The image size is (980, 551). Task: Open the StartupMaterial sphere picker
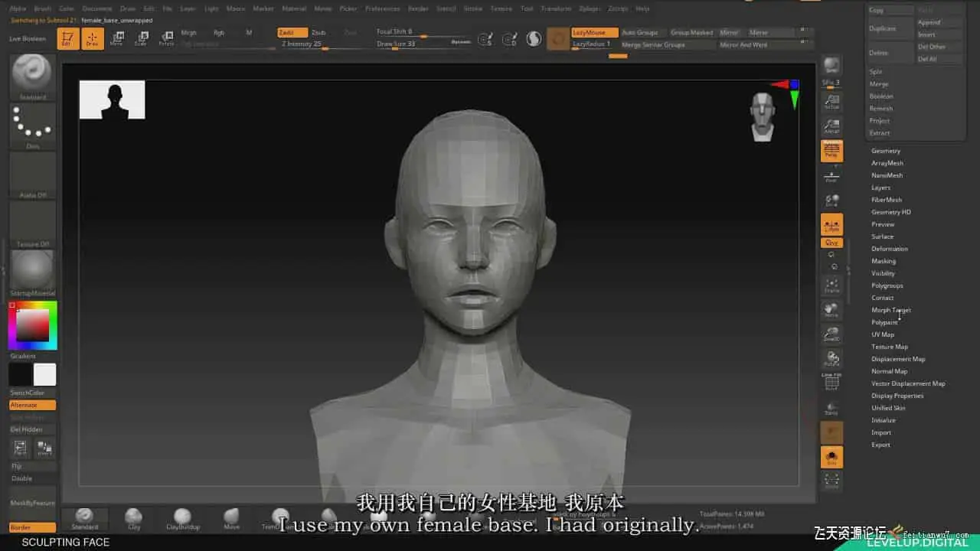32,269
